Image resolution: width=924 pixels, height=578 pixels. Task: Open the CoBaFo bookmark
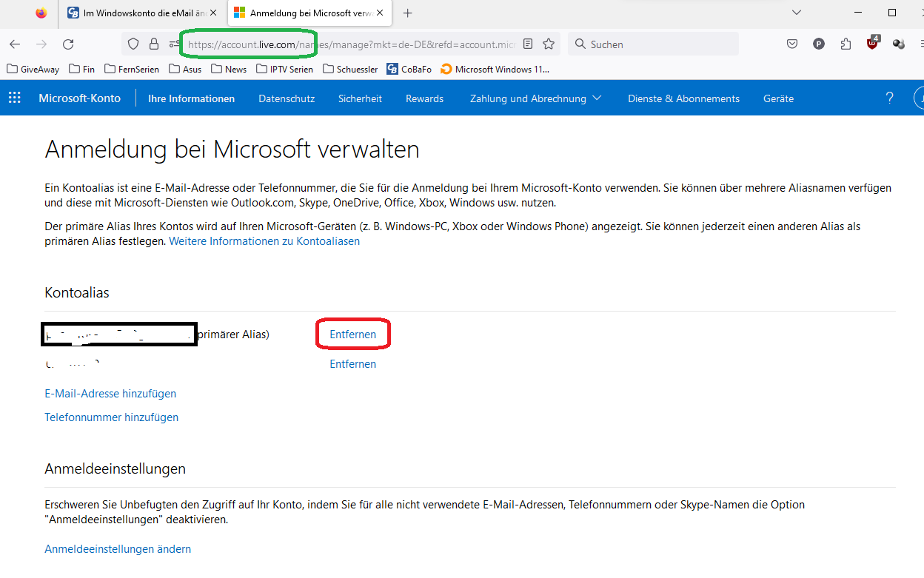409,69
